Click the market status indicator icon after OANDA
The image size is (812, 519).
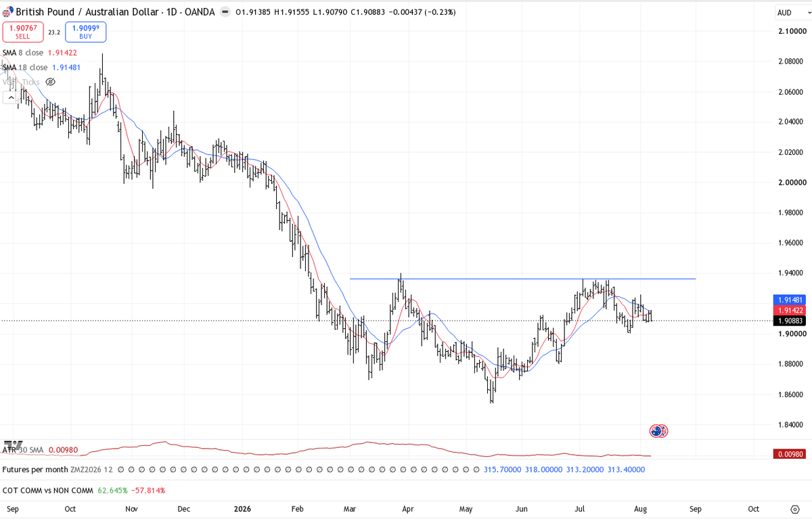[225, 12]
